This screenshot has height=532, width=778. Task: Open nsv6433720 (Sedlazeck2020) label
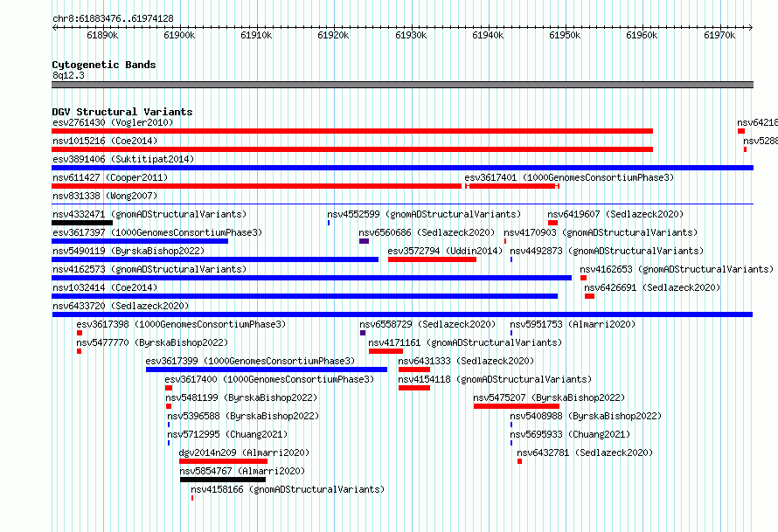(x=121, y=306)
